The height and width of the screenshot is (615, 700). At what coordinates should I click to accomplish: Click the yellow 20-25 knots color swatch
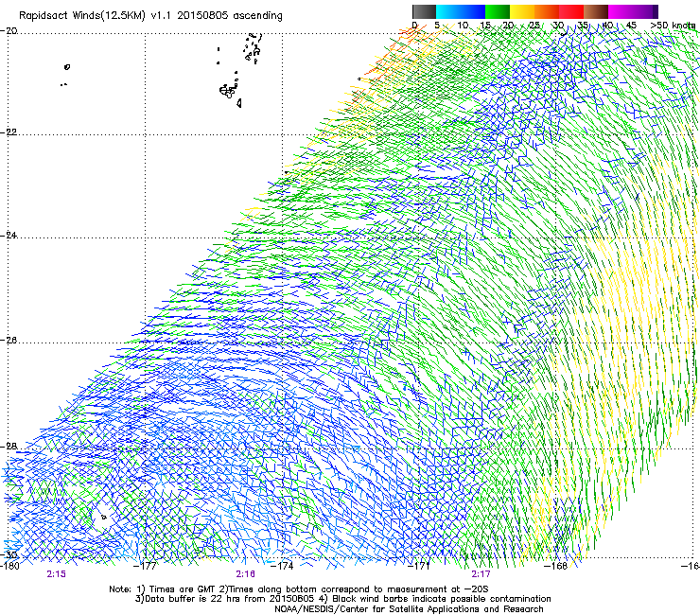(522, 11)
